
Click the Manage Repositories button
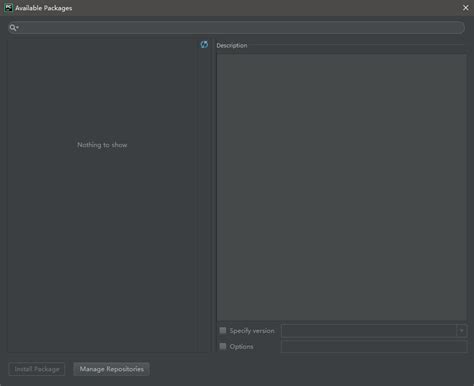tap(111, 369)
